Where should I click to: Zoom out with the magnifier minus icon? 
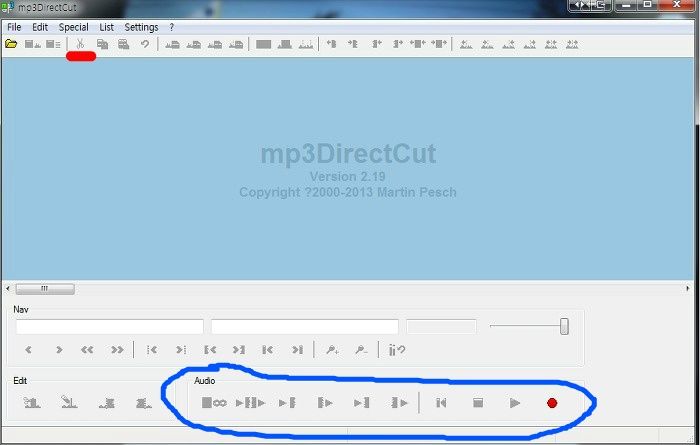coord(362,350)
